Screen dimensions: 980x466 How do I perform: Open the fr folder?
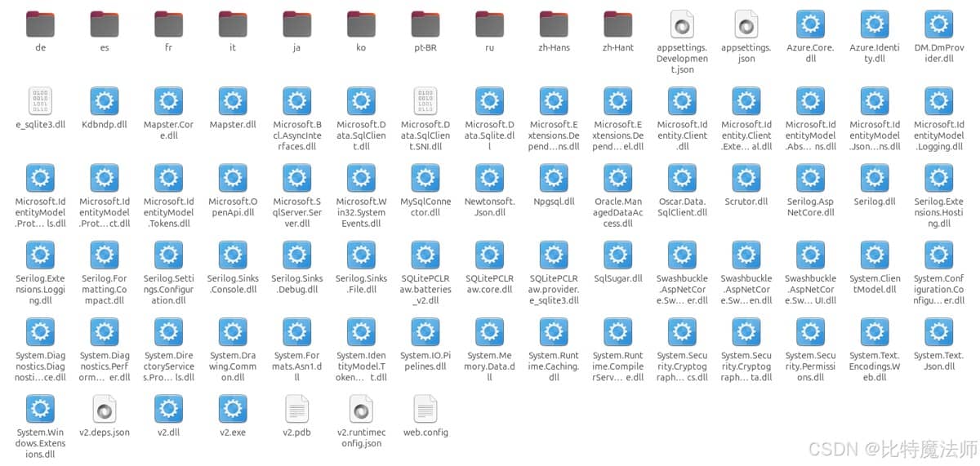tap(168, 24)
